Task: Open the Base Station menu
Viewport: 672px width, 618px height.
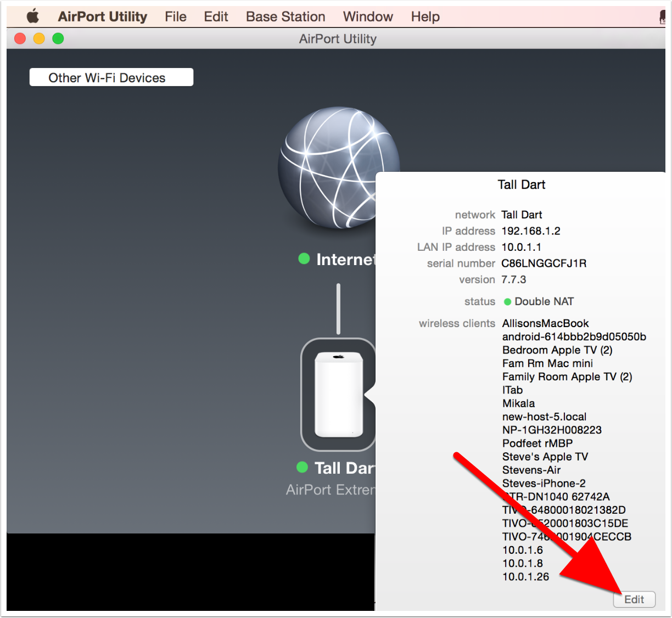Action: pyautogui.click(x=285, y=16)
